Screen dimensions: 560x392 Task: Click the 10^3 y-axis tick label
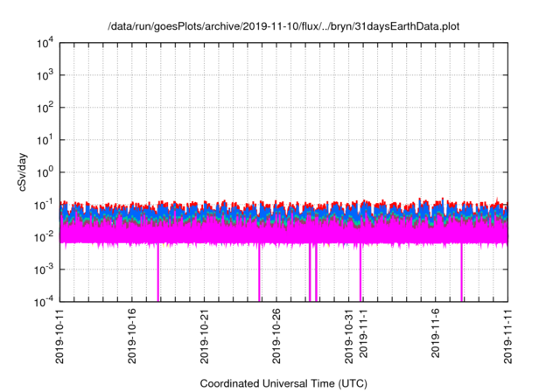[x=45, y=75]
